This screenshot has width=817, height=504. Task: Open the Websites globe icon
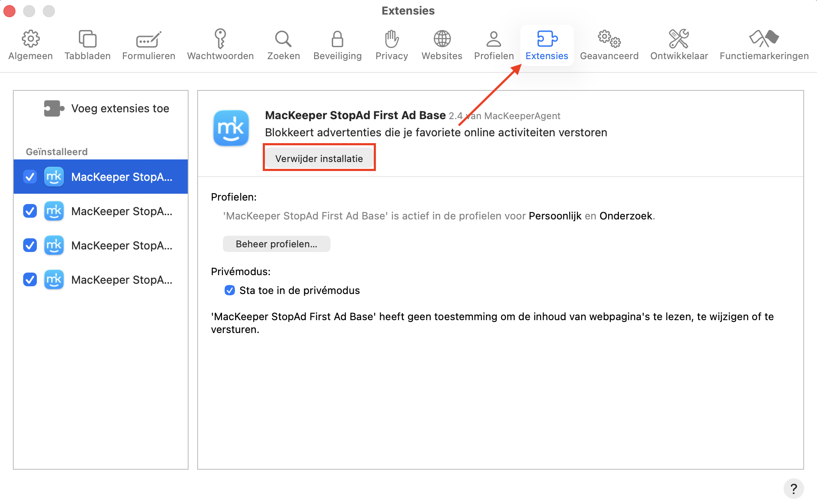(442, 39)
